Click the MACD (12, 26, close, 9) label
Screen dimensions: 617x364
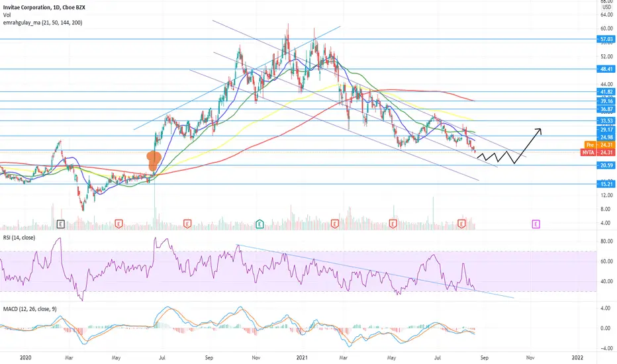coord(30,309)
